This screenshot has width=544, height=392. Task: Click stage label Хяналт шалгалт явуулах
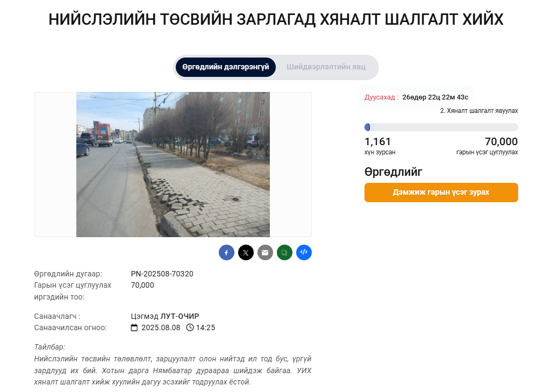[x=479, y=111]
